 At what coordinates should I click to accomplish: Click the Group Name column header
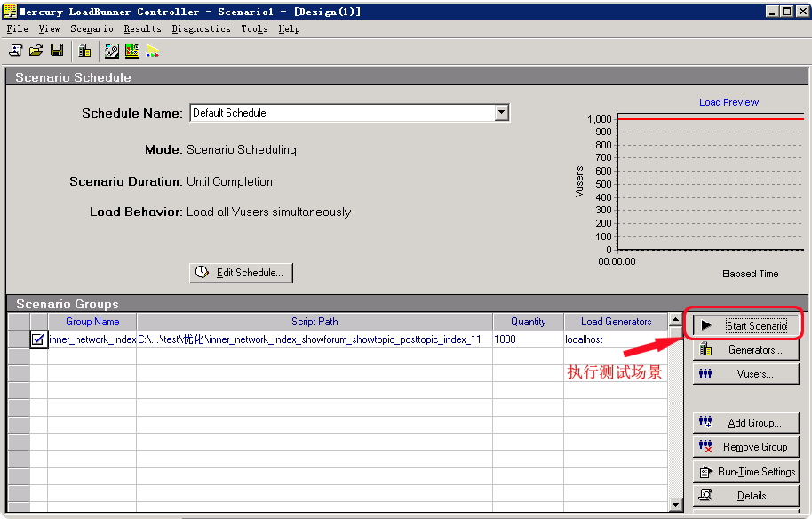(92, 321)
